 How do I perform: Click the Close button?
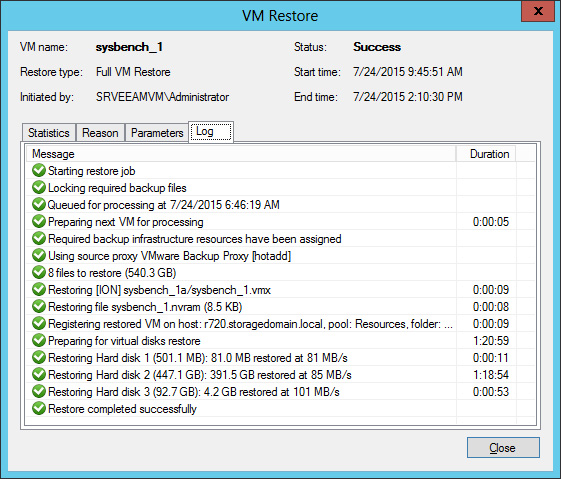(503, 448)
